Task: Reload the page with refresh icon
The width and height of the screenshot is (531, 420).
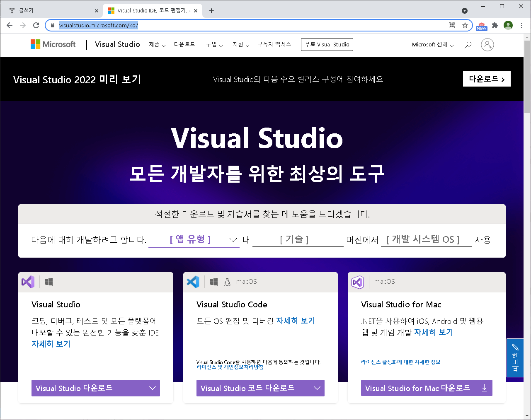Action: pyautogui.click(x=36, y=25)
